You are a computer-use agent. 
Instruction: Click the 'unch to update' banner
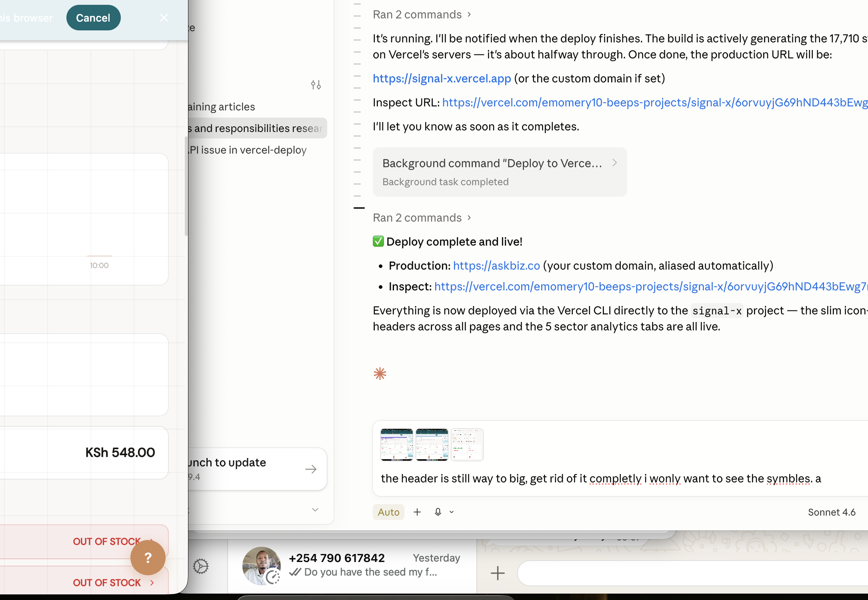pos(258,469)
